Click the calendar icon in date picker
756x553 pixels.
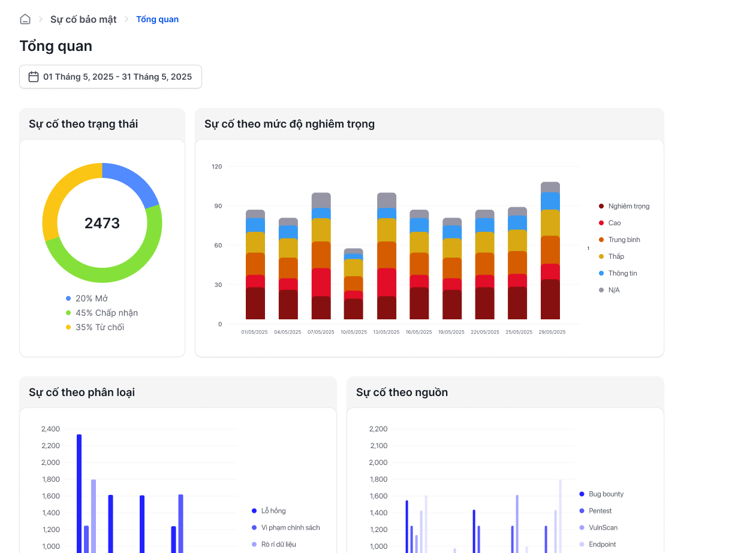(x=34, y=77)
